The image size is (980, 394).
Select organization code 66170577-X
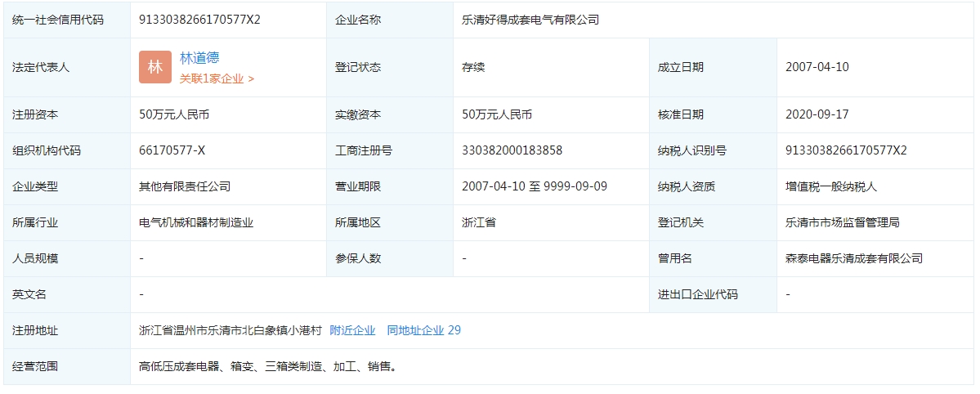[172, 150]
